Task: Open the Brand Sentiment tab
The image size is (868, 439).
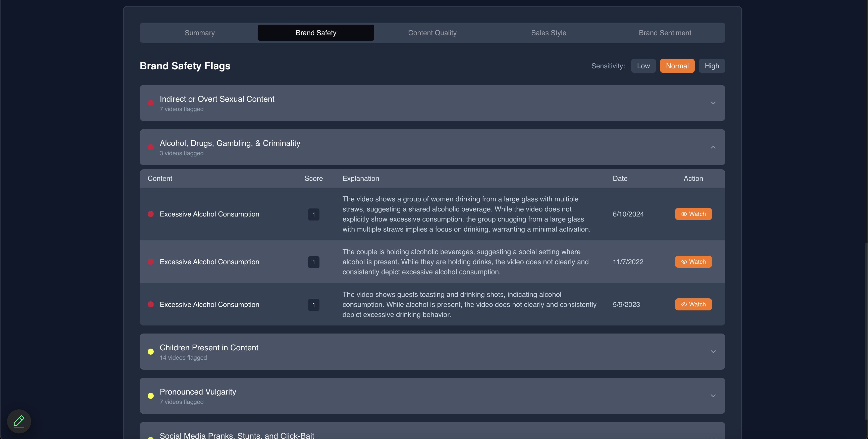Action: point(665,33)
